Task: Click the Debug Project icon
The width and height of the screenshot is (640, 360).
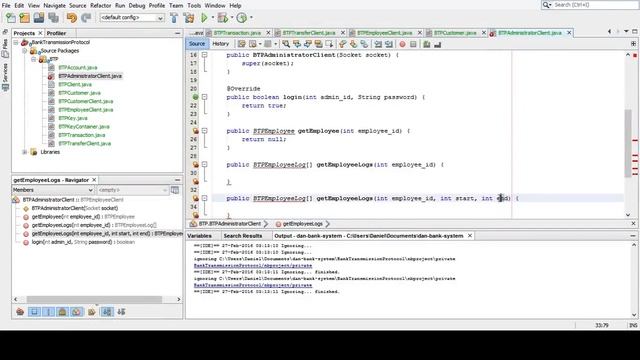Action: pyautogui.click(x=222, y=18)
